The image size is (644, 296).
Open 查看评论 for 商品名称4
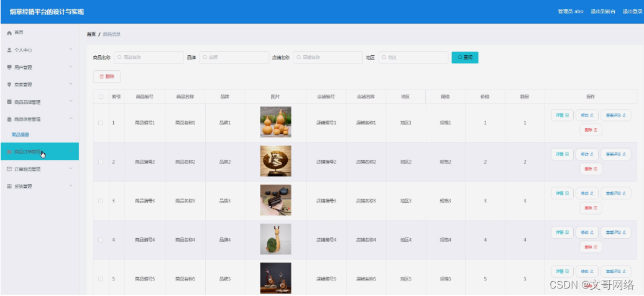(615, 233)
